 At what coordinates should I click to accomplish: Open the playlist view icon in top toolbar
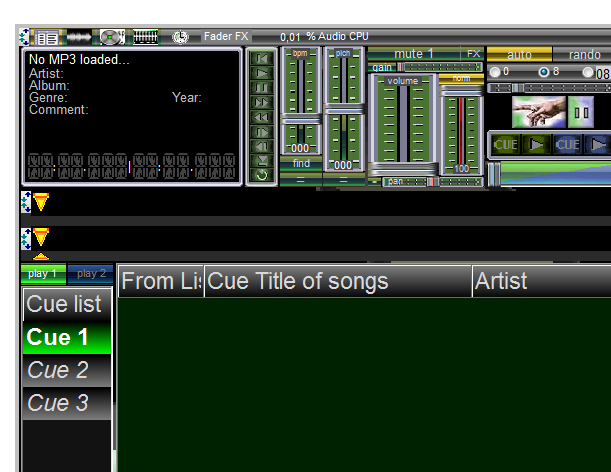47,37
